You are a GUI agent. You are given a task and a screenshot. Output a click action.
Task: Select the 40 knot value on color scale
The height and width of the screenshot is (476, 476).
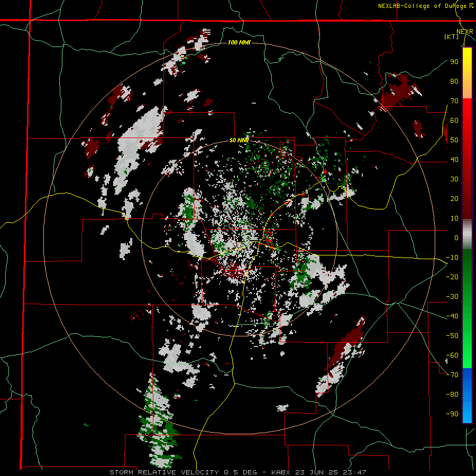point(454,160)
